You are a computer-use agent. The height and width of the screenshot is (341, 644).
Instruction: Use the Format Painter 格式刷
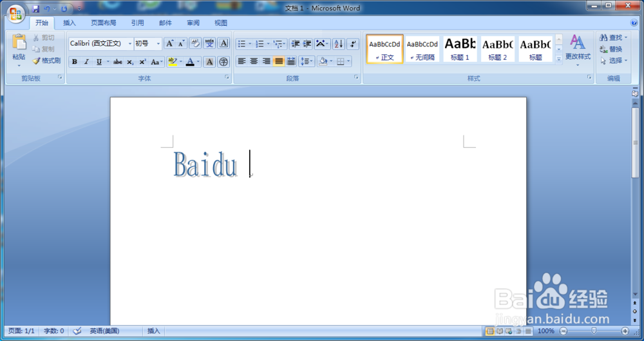click(x=46, y=61)
